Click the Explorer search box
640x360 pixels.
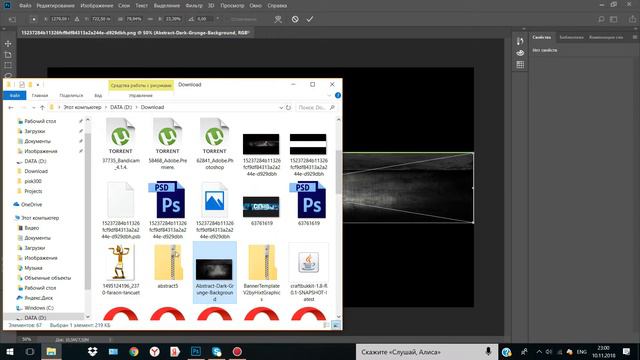(x=316, y=107)
